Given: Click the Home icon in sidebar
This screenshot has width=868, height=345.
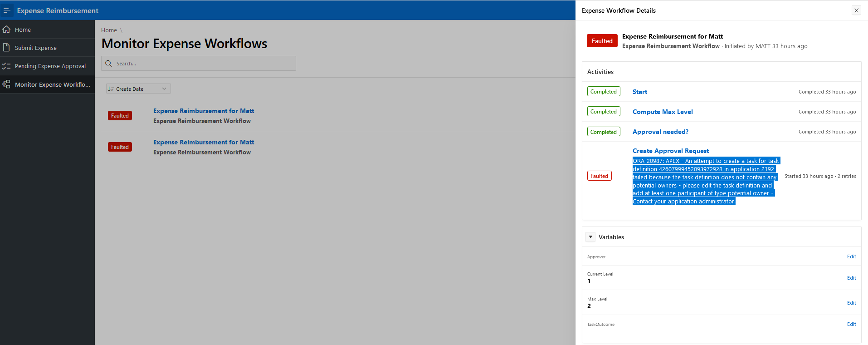Looking at the screenshot, I should [x=6, y=30].
